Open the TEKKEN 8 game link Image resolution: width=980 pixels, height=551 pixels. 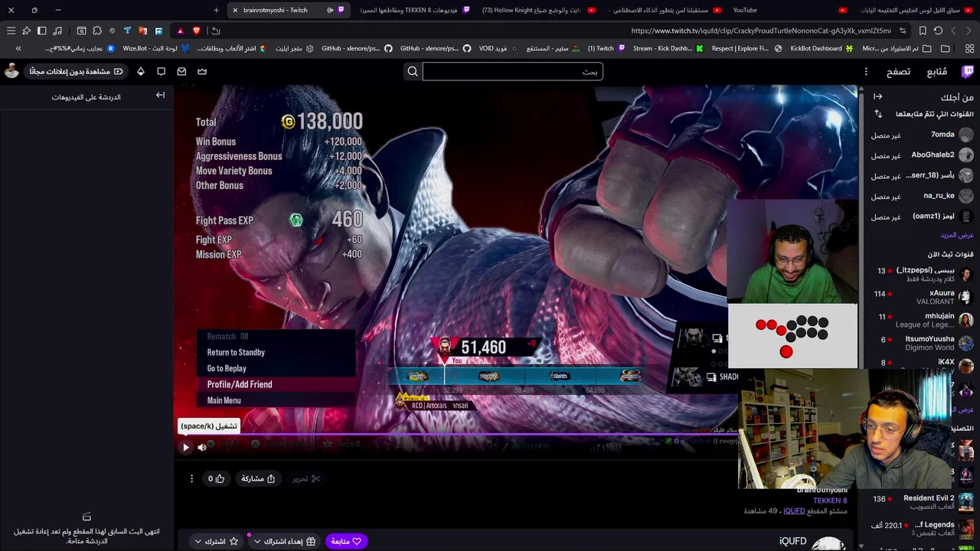830,500
